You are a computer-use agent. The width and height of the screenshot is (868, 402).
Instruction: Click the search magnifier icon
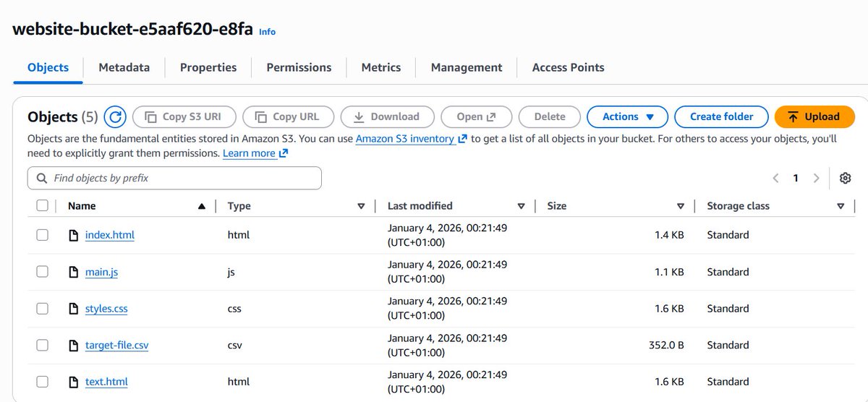[41, 178]
